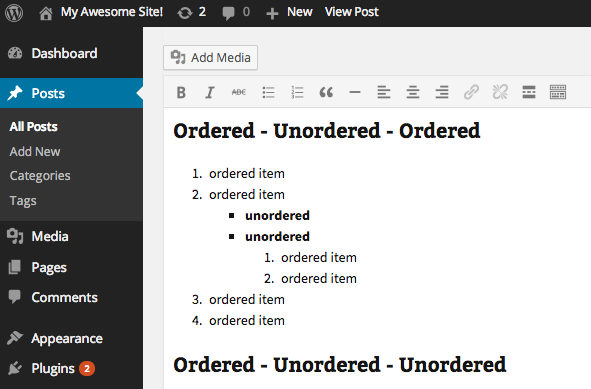Click the Dashboard gauge icon
591x389 pixels.
[15, 54]
